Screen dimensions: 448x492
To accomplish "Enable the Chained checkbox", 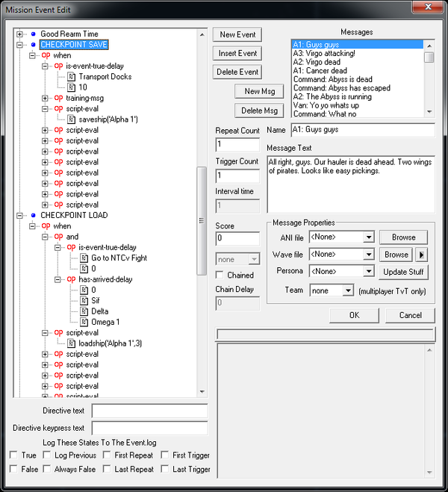I will (220, 275).
